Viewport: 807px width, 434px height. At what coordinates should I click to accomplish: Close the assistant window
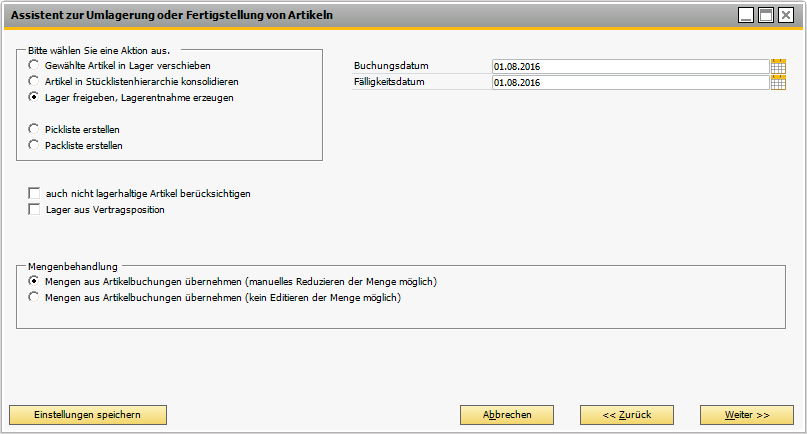click(x=786, y=15)
